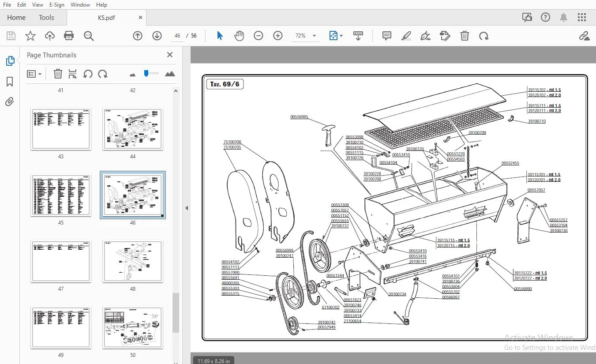Activate the Hand pan tool
The image size is (596, 364).
coord(239,36)
